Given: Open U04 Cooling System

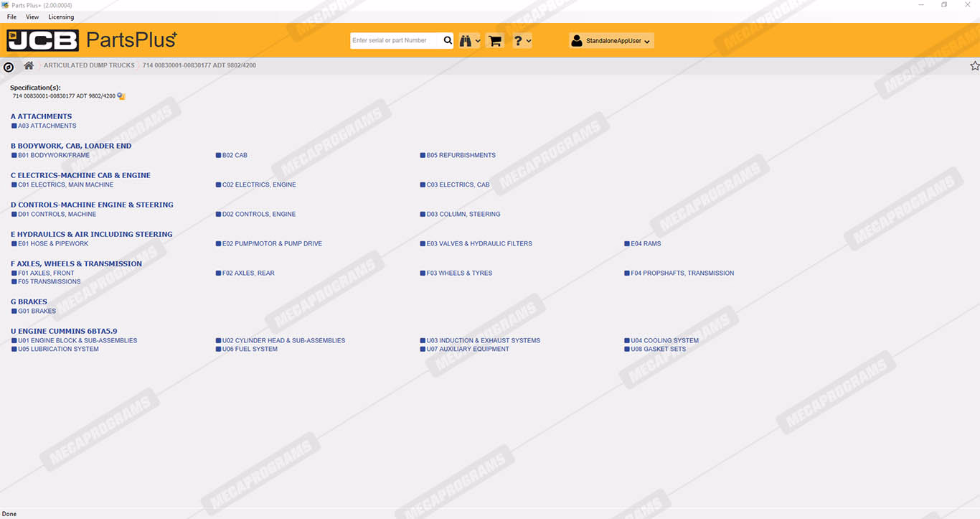Looking at the screenshot, I should tap(661, 340).
